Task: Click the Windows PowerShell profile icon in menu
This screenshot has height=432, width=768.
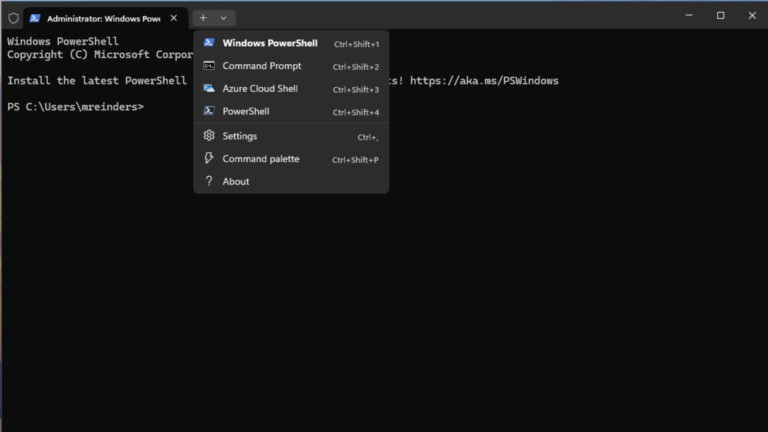Action: coord(209,43)
